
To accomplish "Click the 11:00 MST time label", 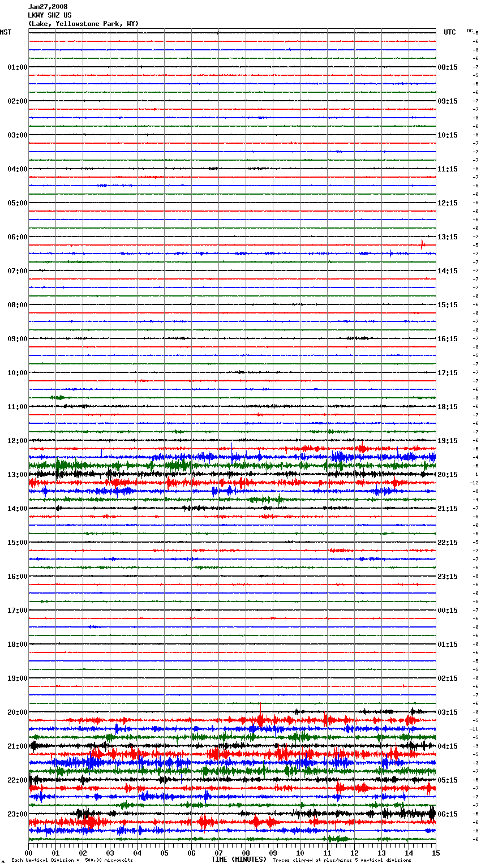I will tap(18, 407).
